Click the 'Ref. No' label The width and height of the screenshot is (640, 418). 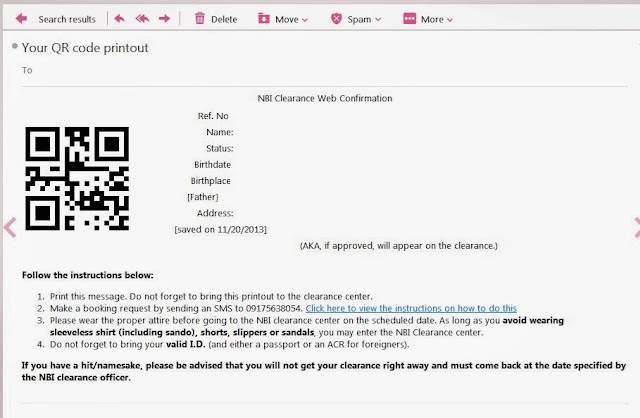click(x=213, y=116)
